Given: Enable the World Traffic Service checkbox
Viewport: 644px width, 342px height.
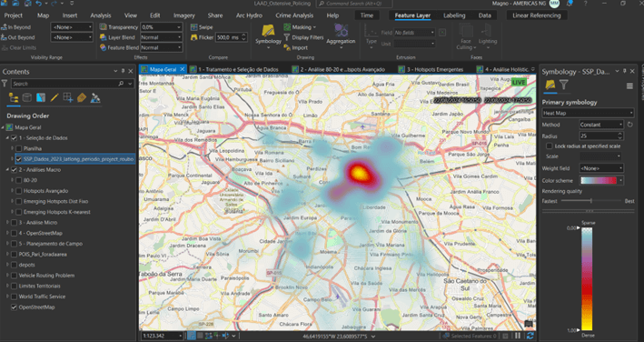Looking at the screenshot, I should (14, 297).
